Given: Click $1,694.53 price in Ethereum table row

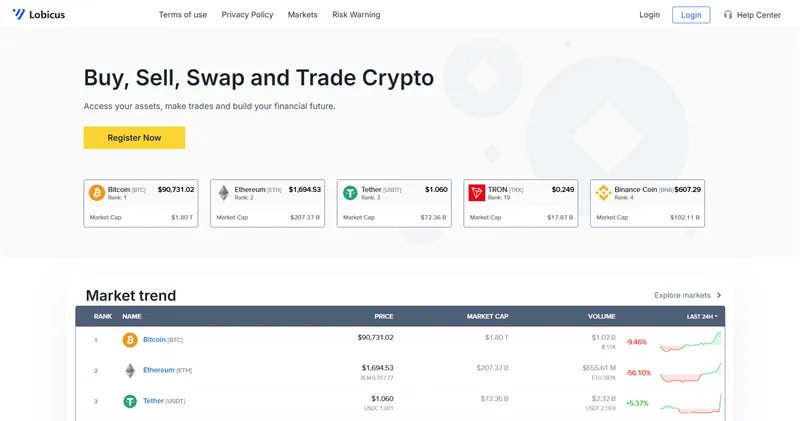Looking at the screenshot, I should click(378, 367).
